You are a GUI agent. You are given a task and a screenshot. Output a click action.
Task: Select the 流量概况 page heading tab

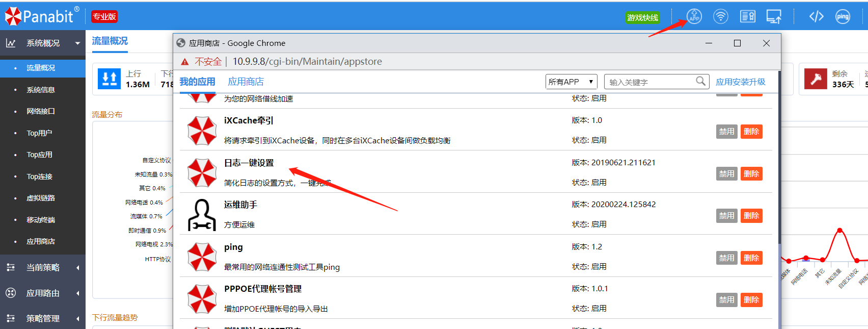click(110, 41)
